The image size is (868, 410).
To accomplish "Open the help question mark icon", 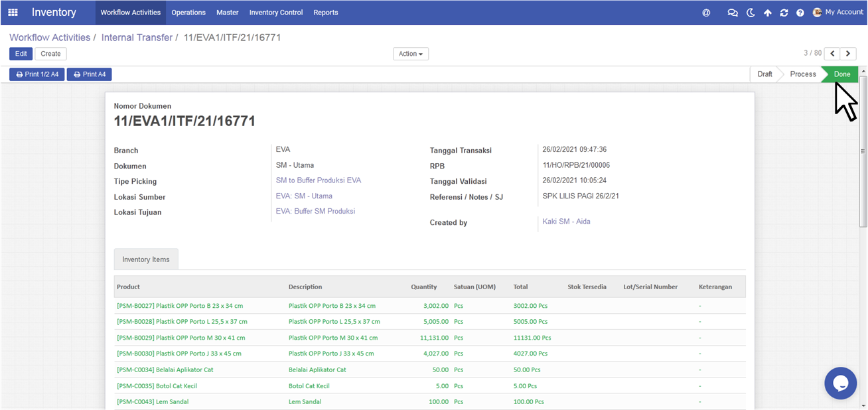I will pyautogui.click(x=800, y=13).
